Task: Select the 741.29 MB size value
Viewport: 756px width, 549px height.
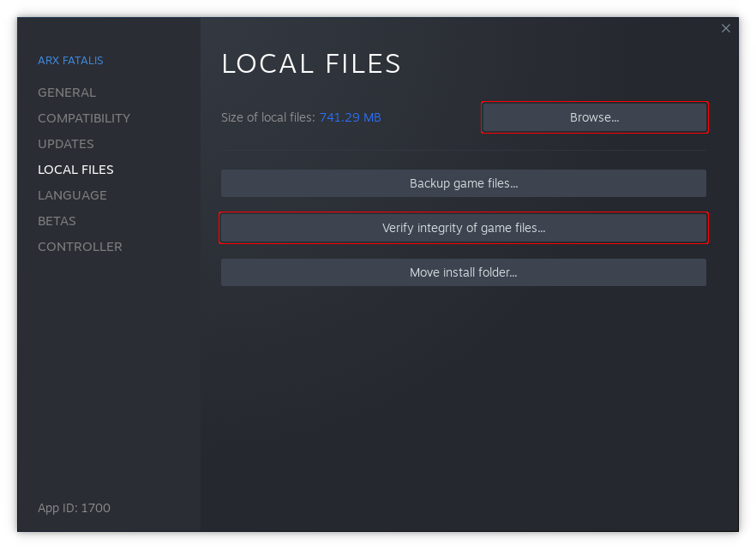Action: [x=350, y=117]
